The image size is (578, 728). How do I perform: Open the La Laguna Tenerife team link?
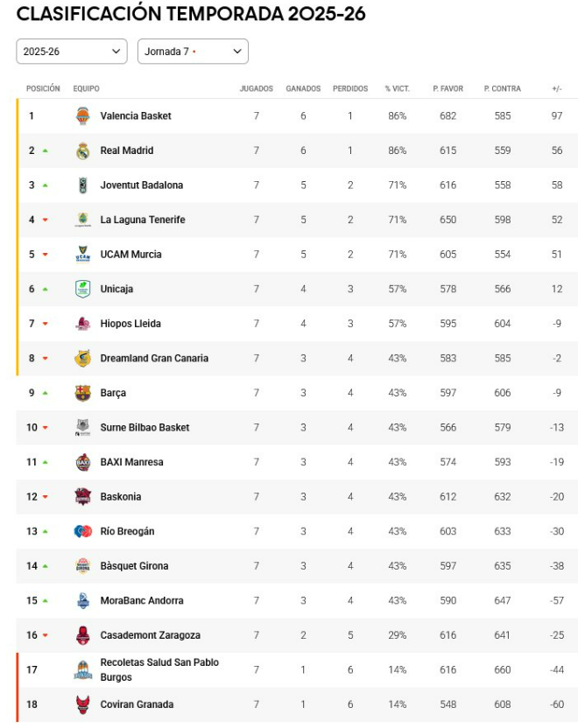[143, 220]
